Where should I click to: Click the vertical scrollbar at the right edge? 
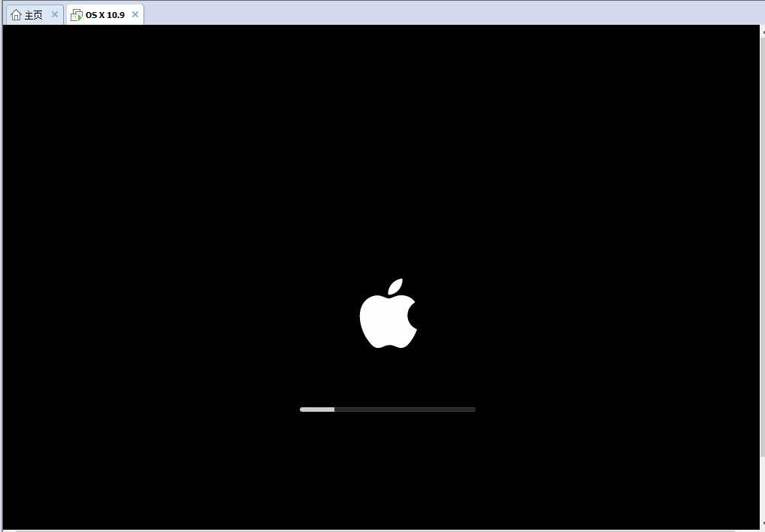pyautogui.click(x=762, y=246)
